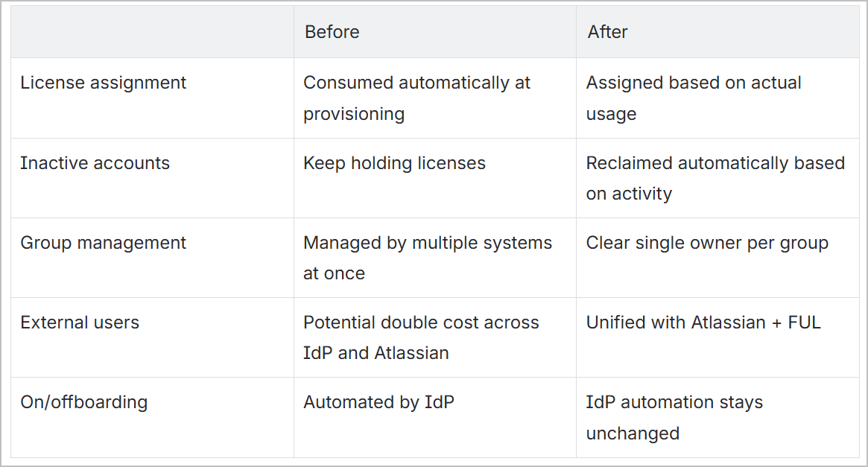This screenshot has width=868, height=467.
Task: Select the External users row label
Action: tap(80, 323)
